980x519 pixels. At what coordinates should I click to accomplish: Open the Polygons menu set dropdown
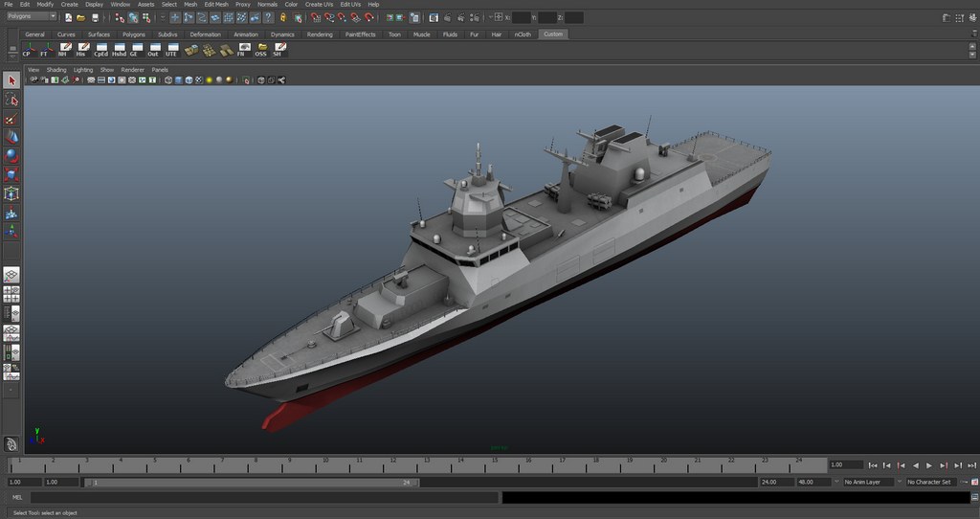coord(32,16)
